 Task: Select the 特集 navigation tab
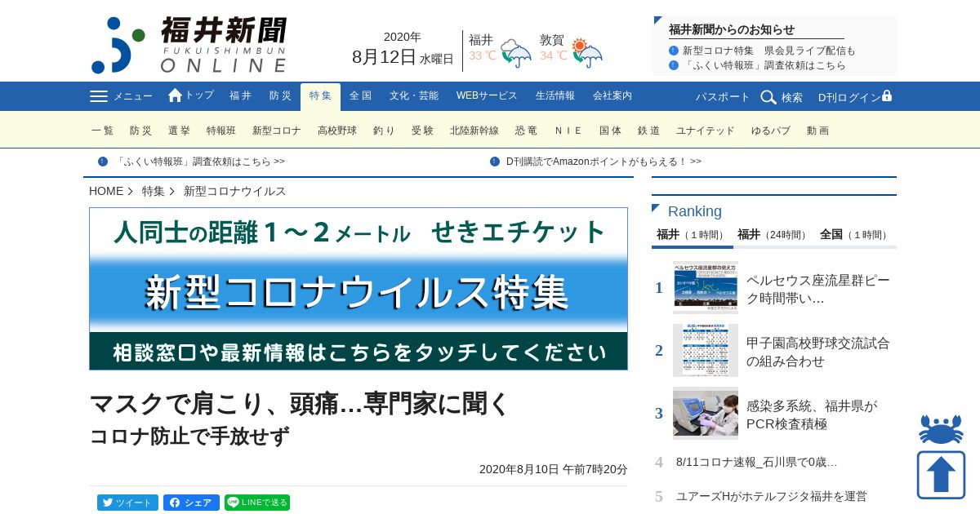[x=320, y=96]
